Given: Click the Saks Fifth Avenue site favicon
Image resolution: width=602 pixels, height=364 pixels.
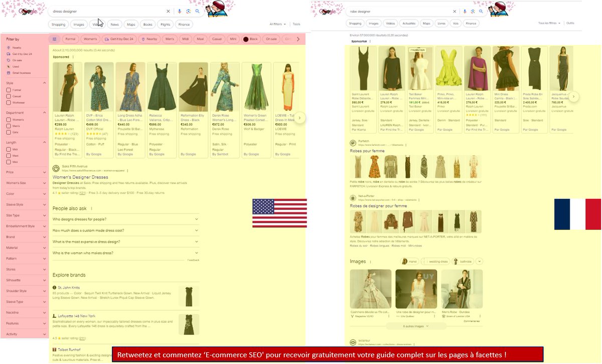Looking at the screenshot, I should 56,168.
